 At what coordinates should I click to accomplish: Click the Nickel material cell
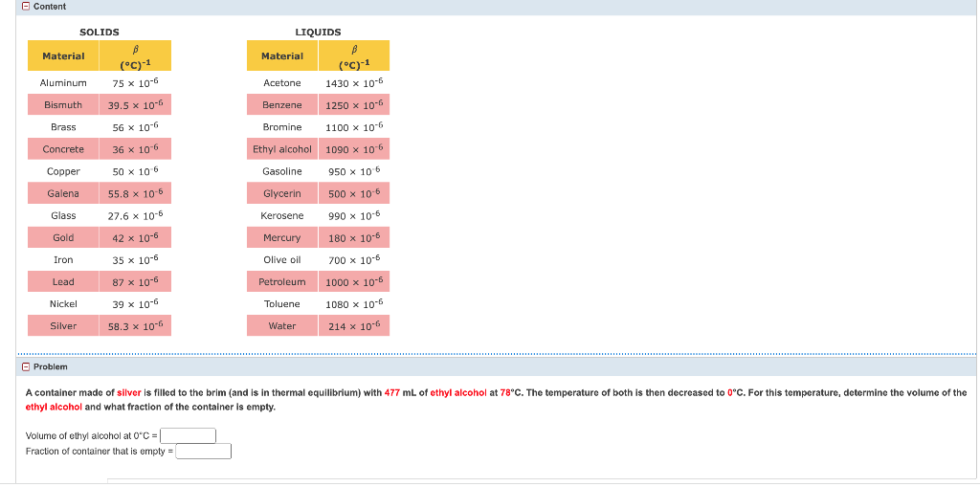[x=63, y=304]
